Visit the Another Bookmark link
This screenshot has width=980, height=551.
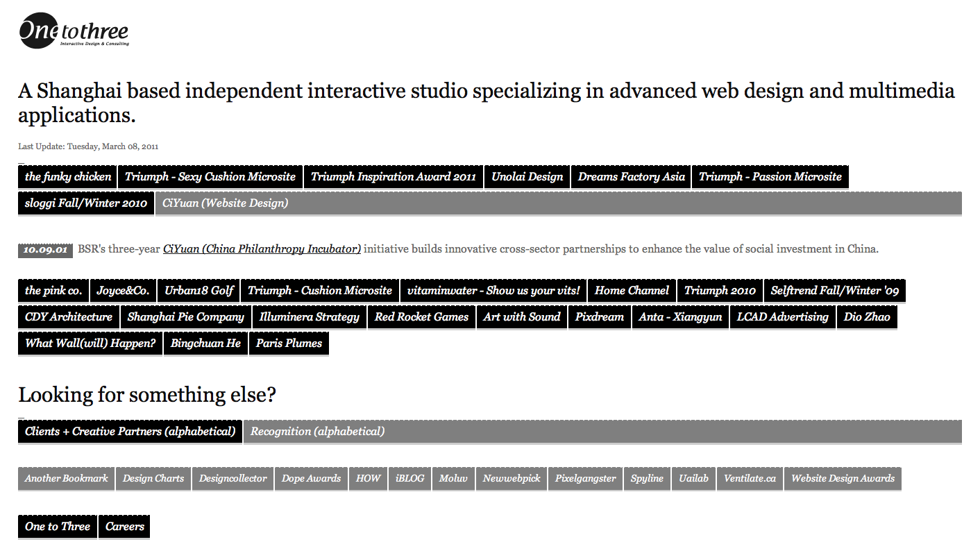click(x=67, y=479)
